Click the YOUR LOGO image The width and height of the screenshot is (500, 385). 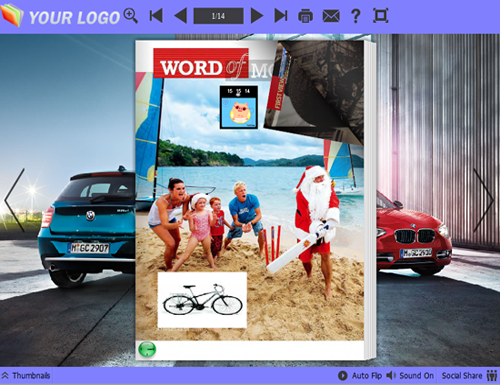pos(61,16)
